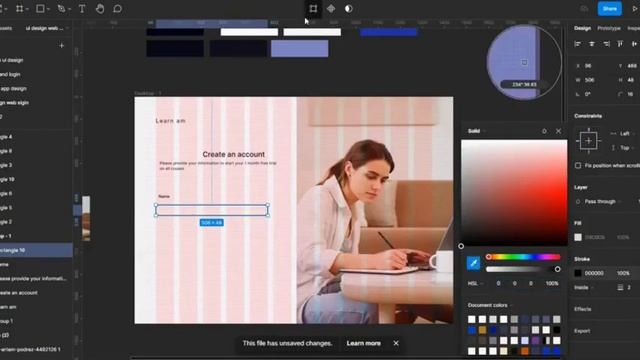The height and width of the screenshot is (360, 640).
Task: Click inside the color saturation field
Action: [x=514, y=193]
